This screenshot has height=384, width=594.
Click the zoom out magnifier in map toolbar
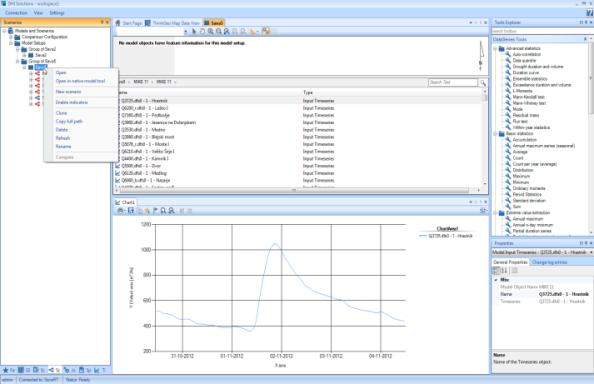[219, 31]
